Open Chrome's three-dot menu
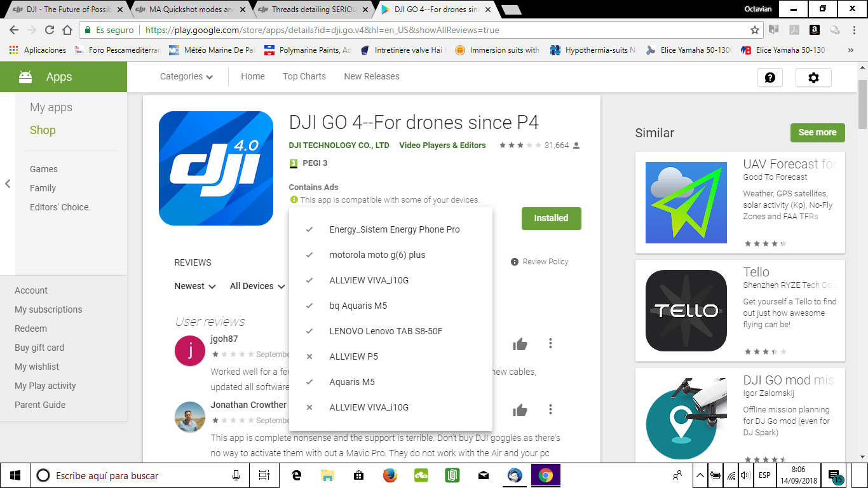The width and height of the screenshot is (868, 488). [x=855, y=30]
